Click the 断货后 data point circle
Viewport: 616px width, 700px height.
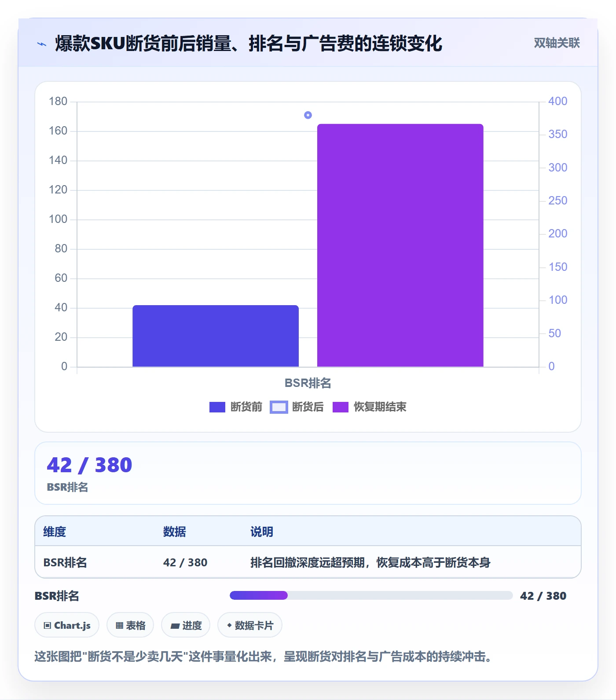coord(308,115)
